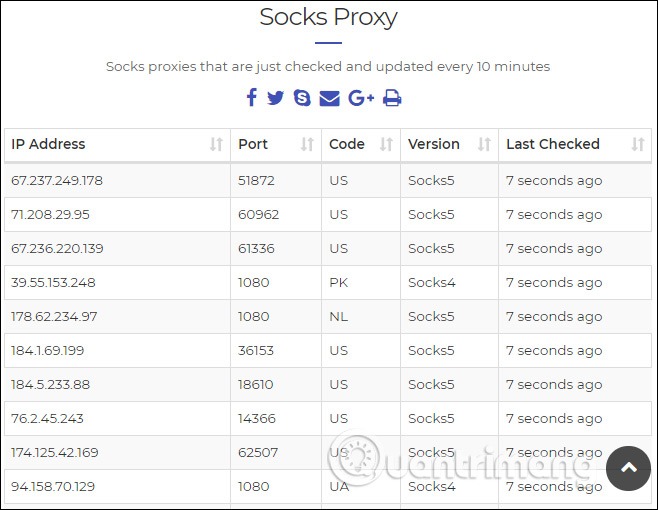The width and height of the screenshot is (658, 510).
Task: Share the page on Twitter
Action: [x=275, y=98]
